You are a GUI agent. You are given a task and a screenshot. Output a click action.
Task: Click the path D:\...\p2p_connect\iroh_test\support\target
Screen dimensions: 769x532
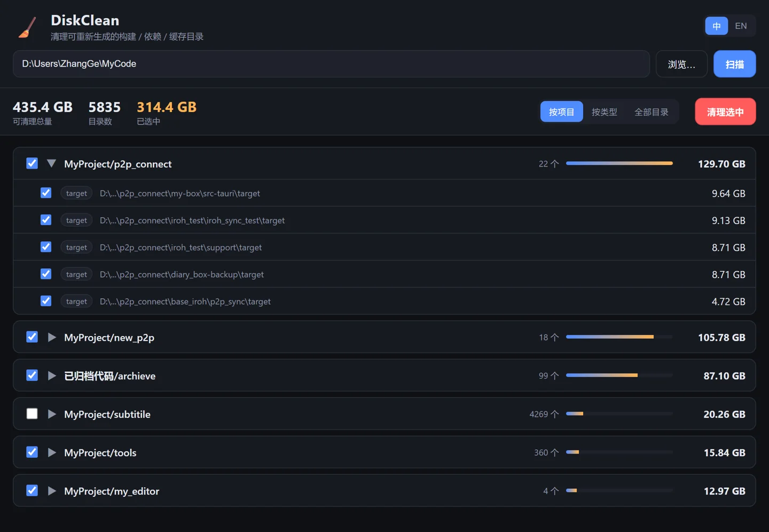click(181, 248)
